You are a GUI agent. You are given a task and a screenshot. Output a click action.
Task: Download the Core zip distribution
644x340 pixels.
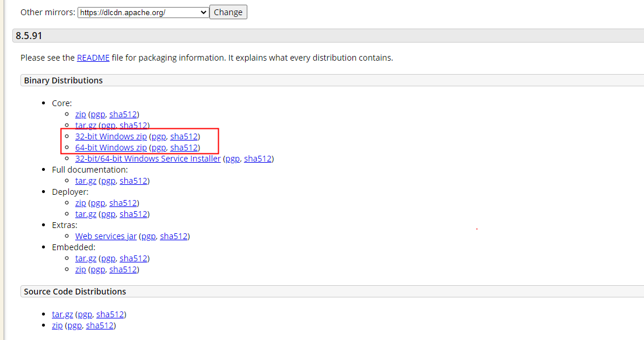[x=80, y=114]
